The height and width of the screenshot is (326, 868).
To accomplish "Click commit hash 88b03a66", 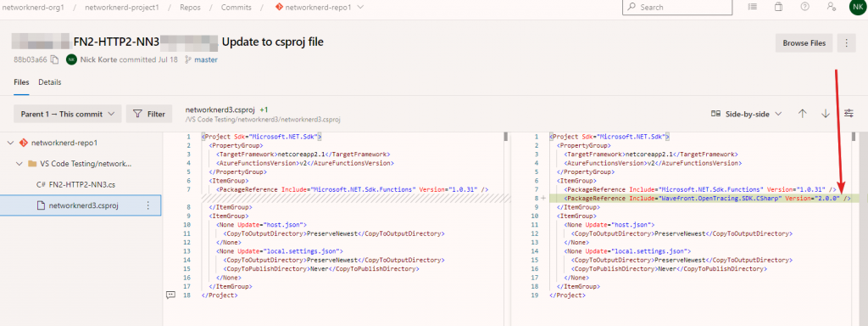I will [30, 59].
